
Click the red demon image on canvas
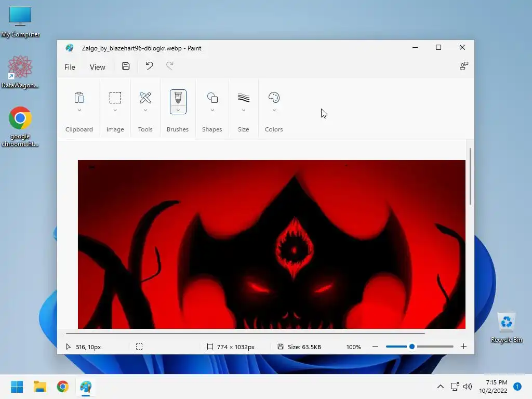[x=271, y=244]
